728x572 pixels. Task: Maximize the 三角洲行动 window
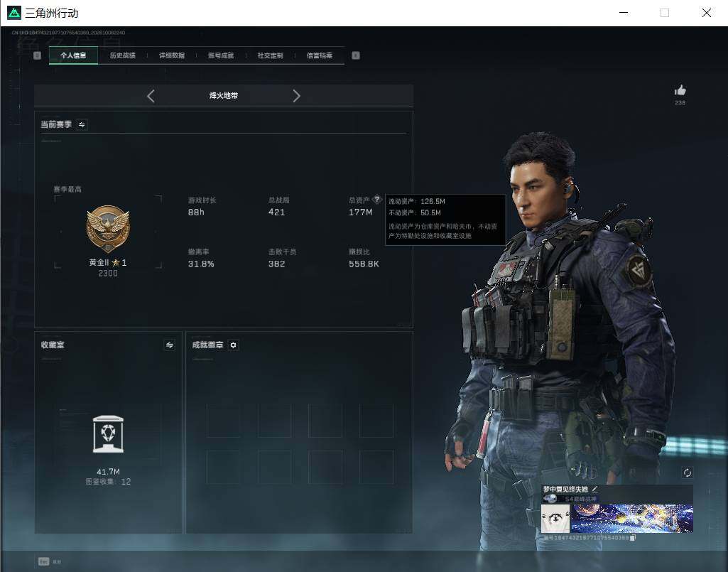click(x=665, y=13)
